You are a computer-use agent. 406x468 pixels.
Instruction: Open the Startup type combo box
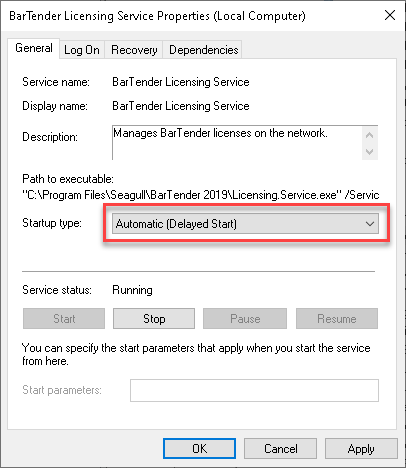click(245, 224)
